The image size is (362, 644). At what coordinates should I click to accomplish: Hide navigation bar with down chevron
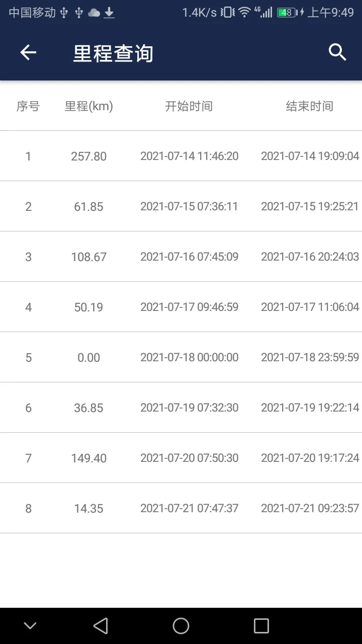(x=30, y=626)
